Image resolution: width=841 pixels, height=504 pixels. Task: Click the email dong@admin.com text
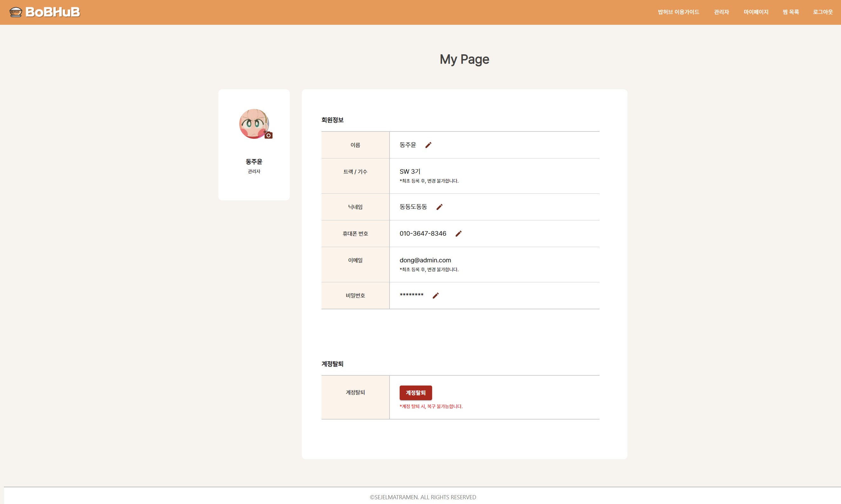[425, 260]
